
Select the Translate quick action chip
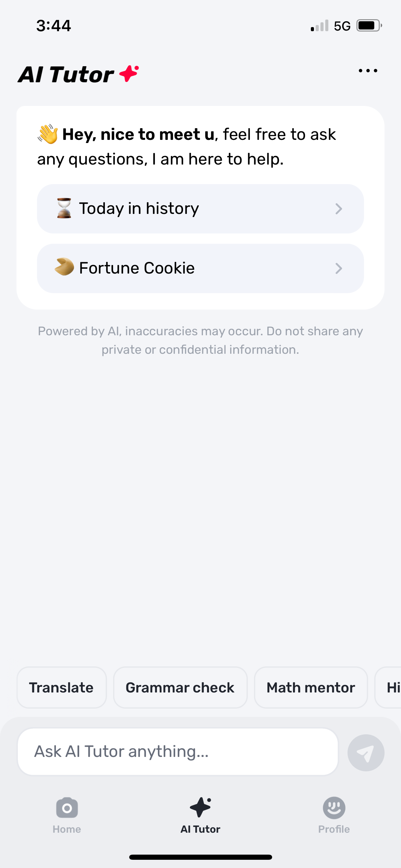point(61,688)
